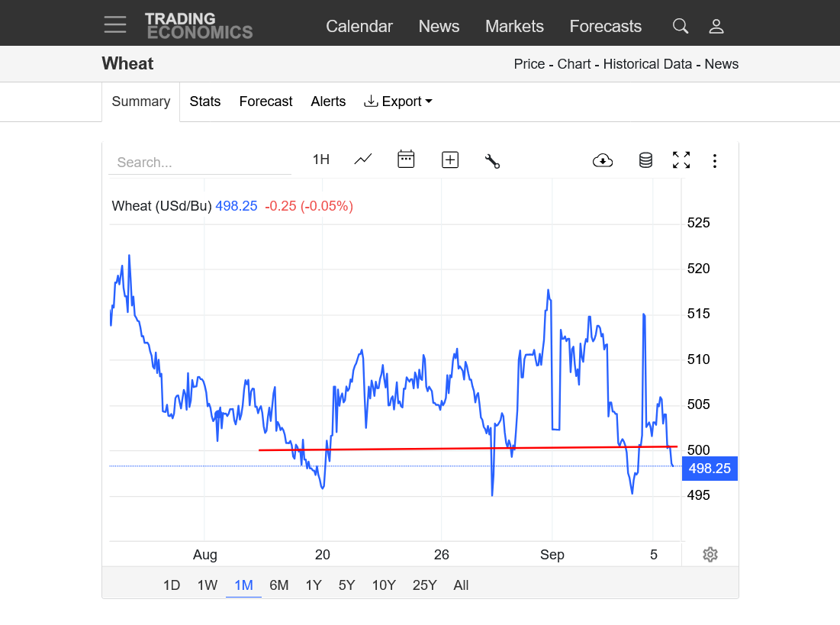Download chart data via cloud icon
This screenshot has height=625, width=840.
[x=603, y=160]
